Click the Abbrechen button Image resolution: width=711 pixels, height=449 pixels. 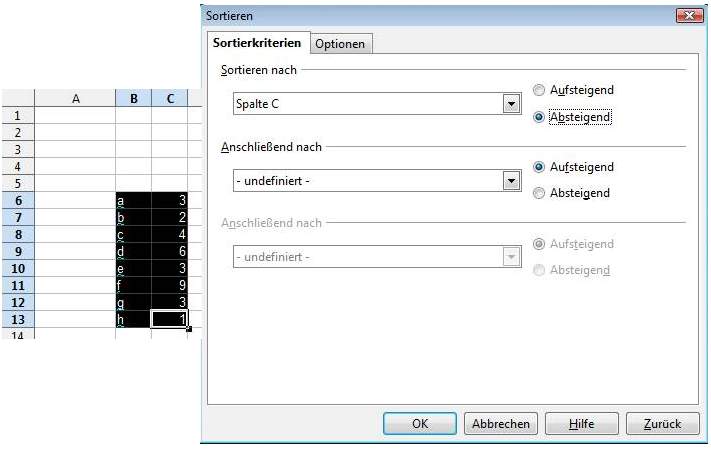[501, 424]
